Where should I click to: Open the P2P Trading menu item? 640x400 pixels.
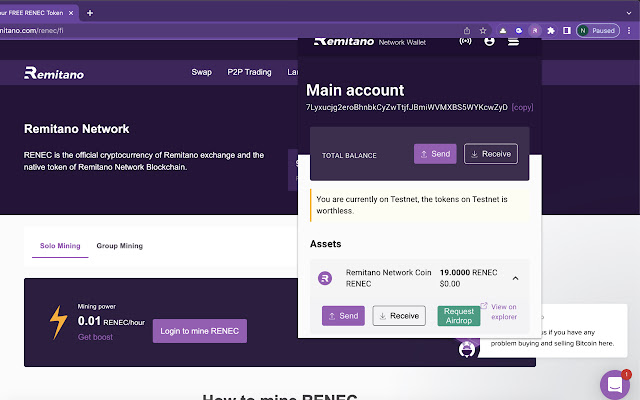point(249,72)
